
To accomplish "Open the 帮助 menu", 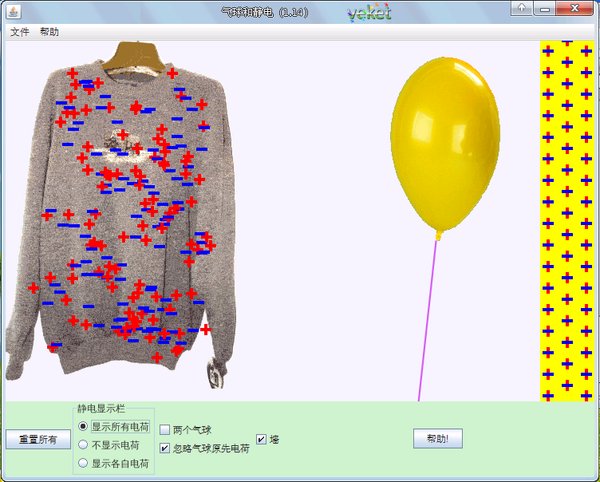I will point(49,32).
